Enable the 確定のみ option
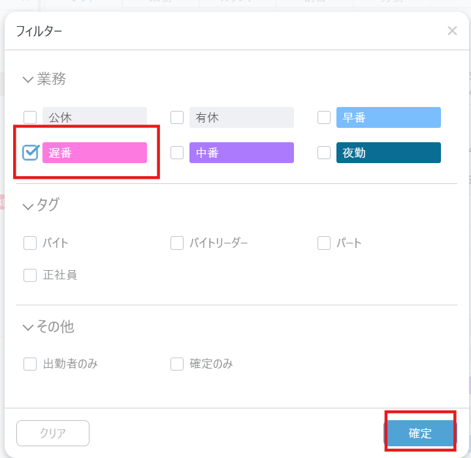This screenshot has width=471, height=458. point(177,364)
